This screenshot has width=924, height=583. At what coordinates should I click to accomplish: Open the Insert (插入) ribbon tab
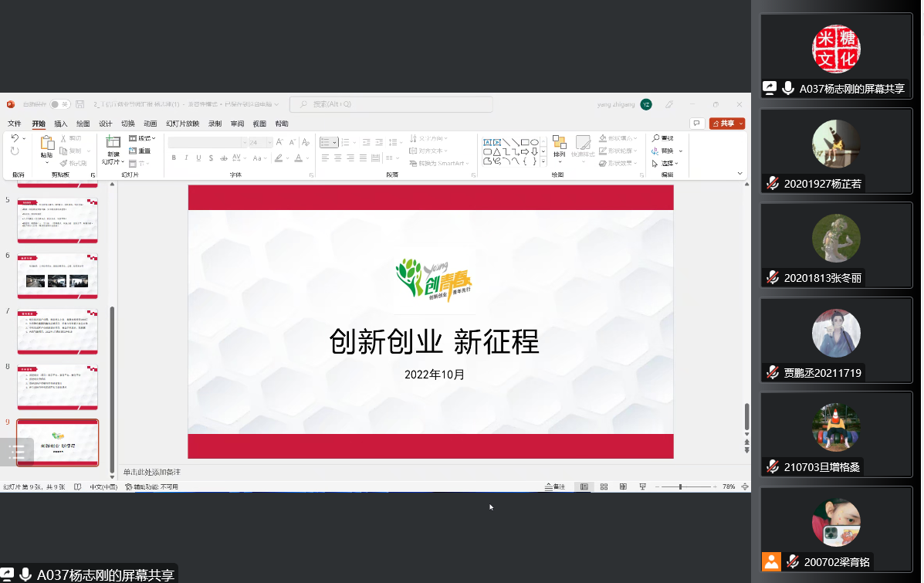[x=60, y=124]
